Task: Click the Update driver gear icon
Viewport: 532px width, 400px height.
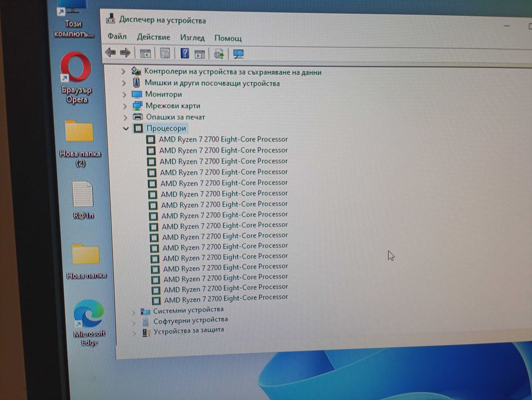Action: 219,54
